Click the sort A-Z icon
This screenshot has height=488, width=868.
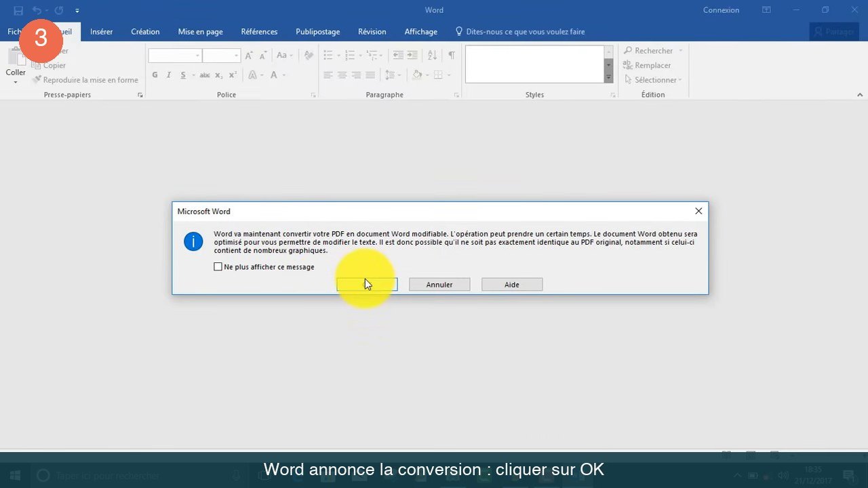(432, 56)
